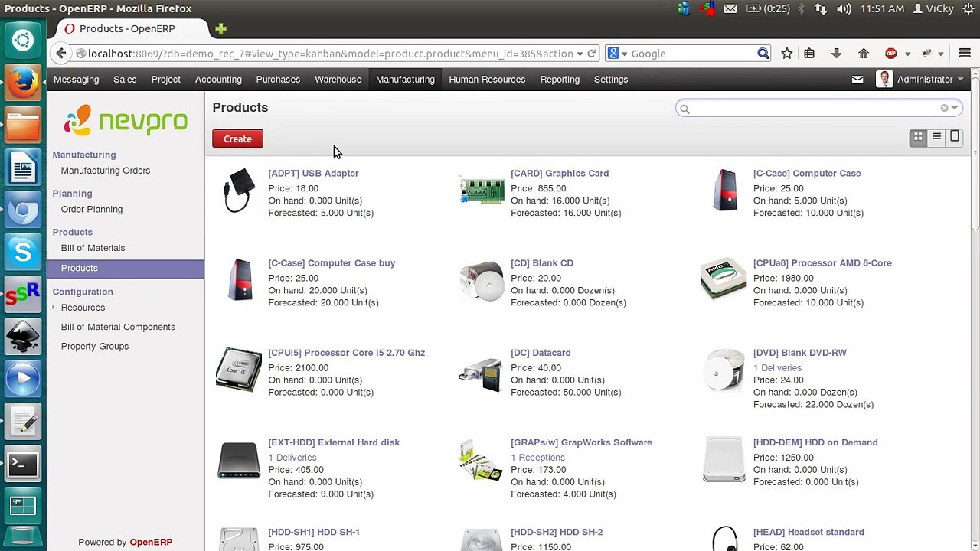Open Ubuntu Dash home button
This screenshot has height=551, width=980.
(x=23, y=40)
